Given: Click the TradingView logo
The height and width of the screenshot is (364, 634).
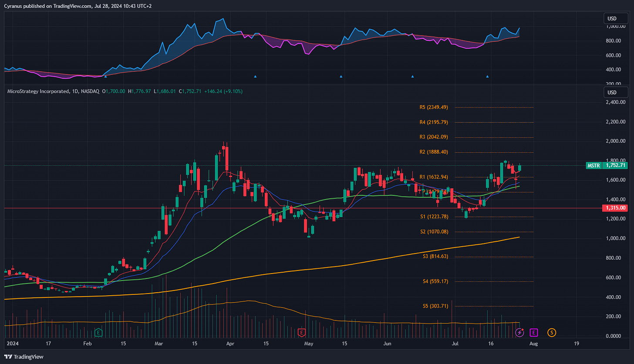Looking at the screenshot, I should coord(24,357).
